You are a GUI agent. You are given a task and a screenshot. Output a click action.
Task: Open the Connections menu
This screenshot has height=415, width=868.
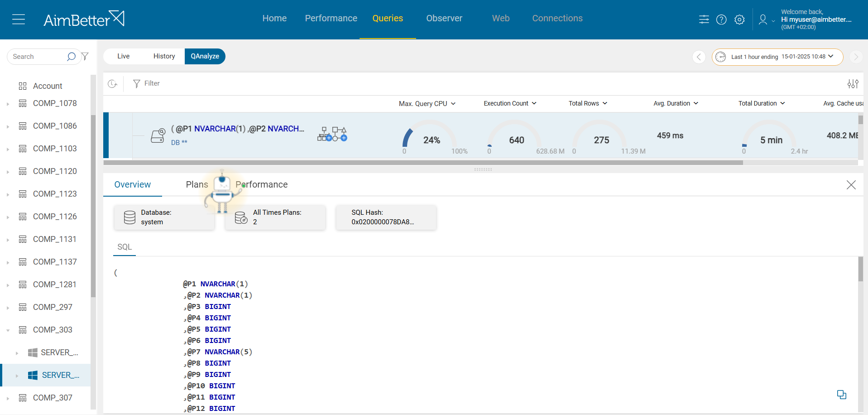557,19
